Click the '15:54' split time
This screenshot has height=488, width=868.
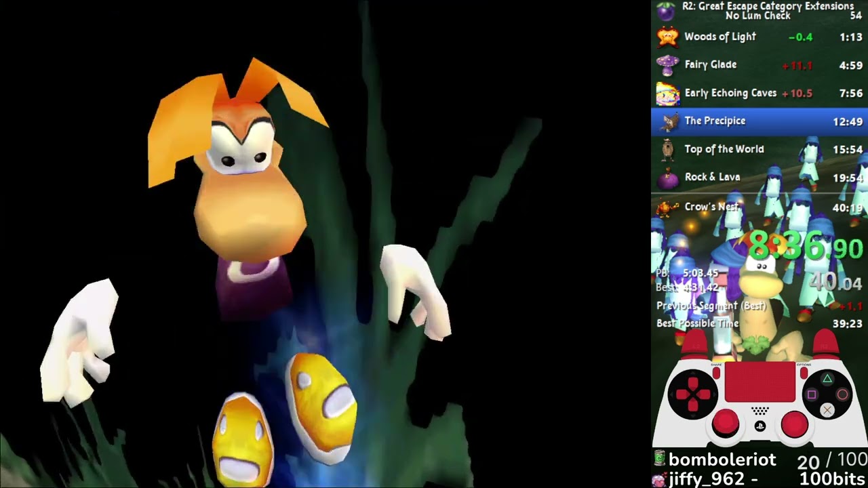[848, 150]
